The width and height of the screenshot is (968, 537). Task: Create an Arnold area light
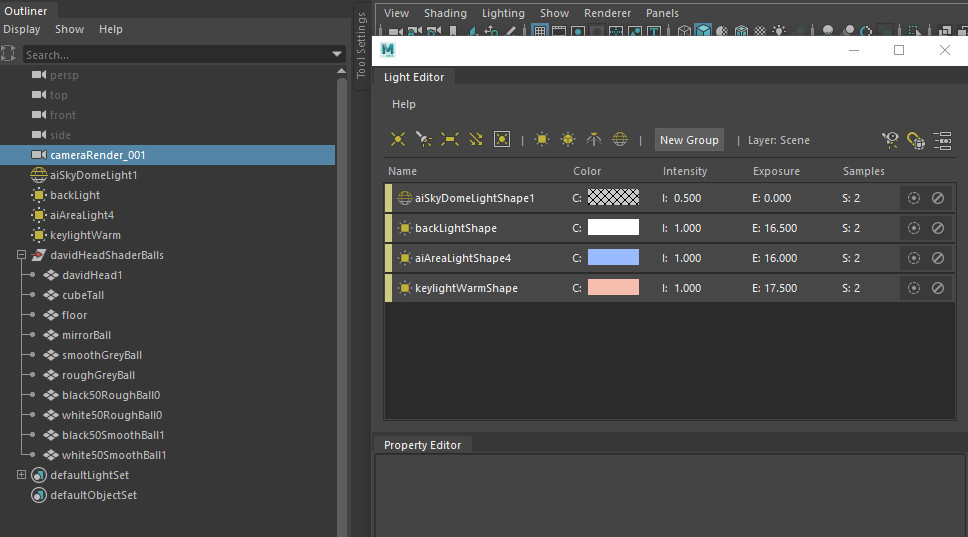coord(541,139)
